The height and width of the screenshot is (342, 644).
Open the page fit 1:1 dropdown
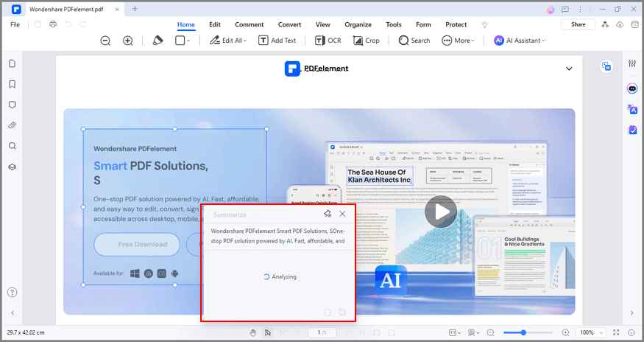455,332
